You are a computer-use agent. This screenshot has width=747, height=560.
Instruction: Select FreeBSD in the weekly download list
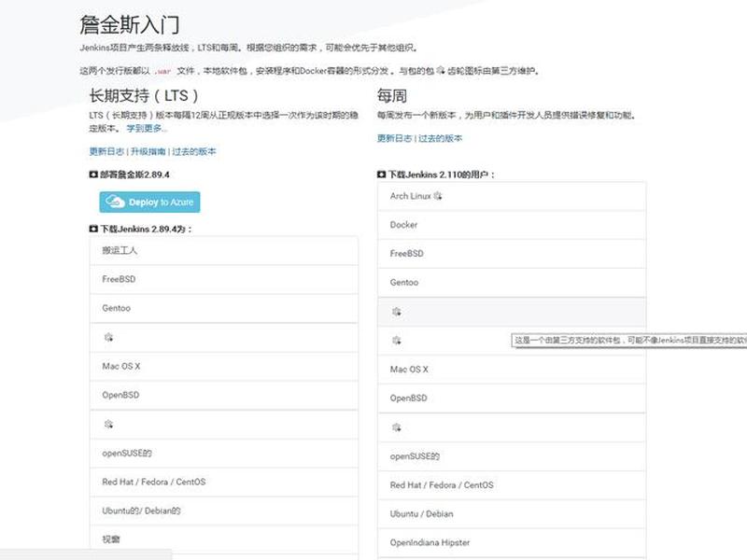pyautogui.click(x=512, y=254)
